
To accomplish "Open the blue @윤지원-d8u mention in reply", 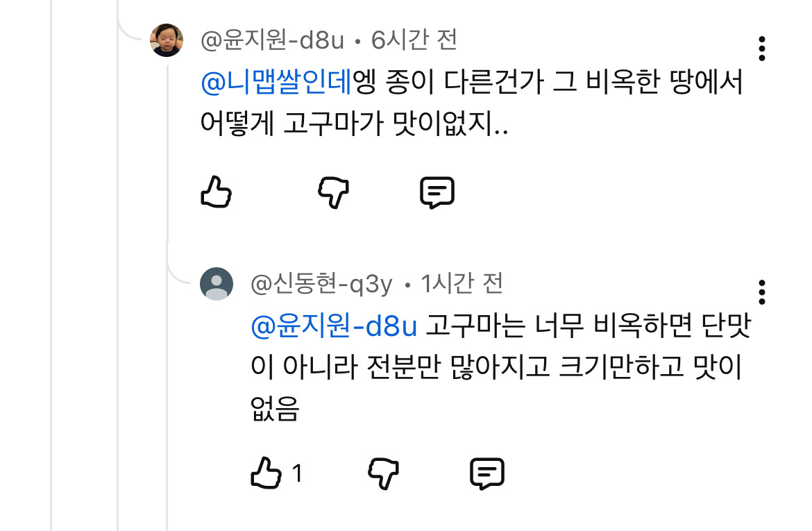I will pos(334,326).
